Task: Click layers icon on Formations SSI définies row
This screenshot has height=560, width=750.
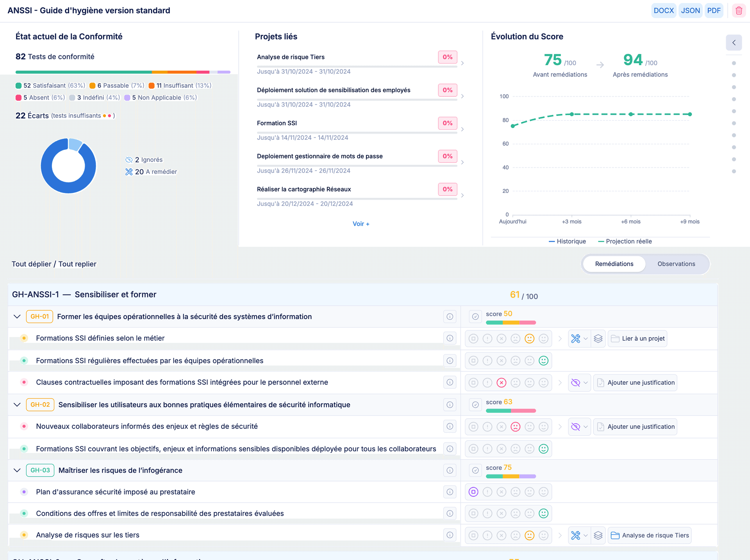Action: coord(598,339)
